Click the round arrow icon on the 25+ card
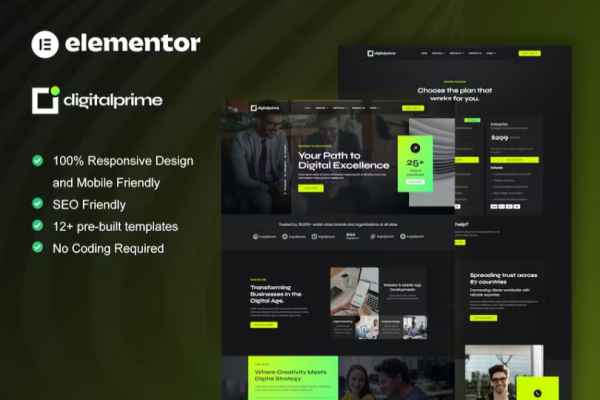The width and height of the screenshot is (600, 400). [415, 148]
